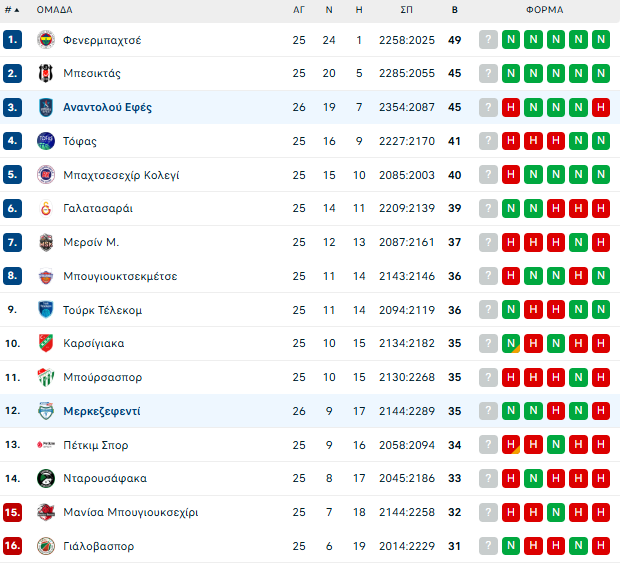Viewport: 623px width, 568px height.
Task: Click the Μπεσικτάς club crest
Action: coord(46,74)
